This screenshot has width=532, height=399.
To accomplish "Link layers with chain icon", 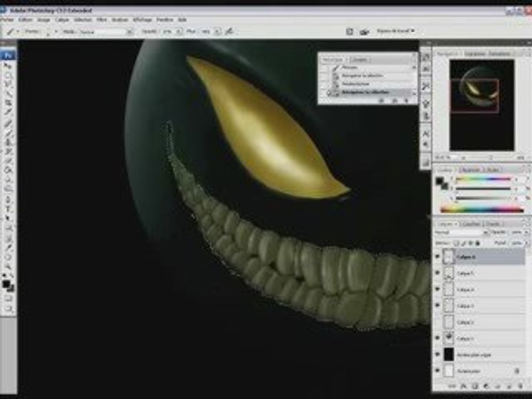I will (452, 386).
